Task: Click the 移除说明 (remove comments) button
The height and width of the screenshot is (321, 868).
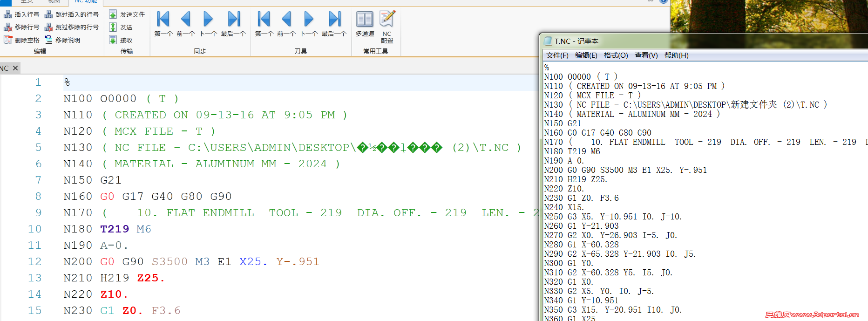Action: (x=62, y=40)
